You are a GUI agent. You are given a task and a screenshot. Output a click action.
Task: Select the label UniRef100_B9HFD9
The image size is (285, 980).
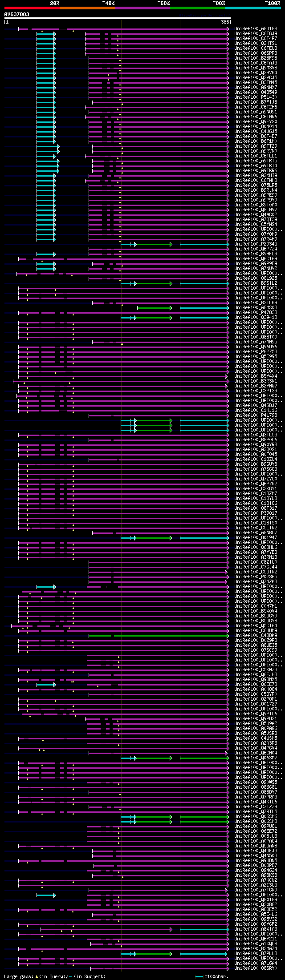coord(256,254)
